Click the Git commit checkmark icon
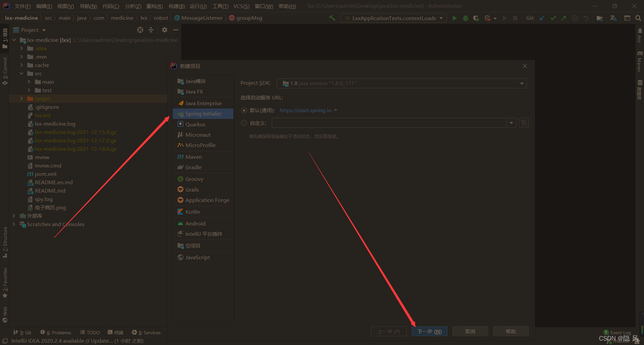This screenshot has width=644, height=345. (553, 18)
